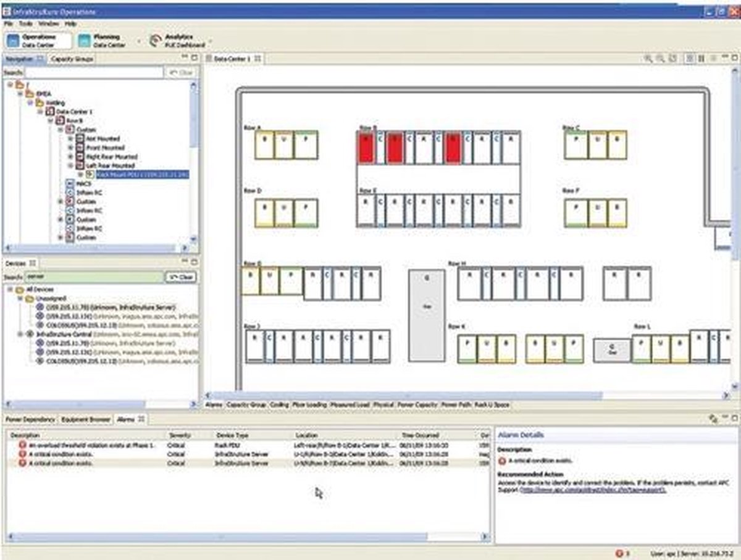Screen dimensions: 741x560
Task: Click the All Devices folder icon
Action: [x=19, y=289]
